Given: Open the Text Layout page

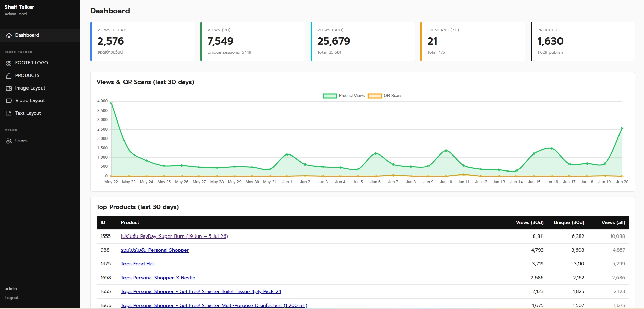Looking at the screenshot, I should pyautogui.click(x=40, y=113).
